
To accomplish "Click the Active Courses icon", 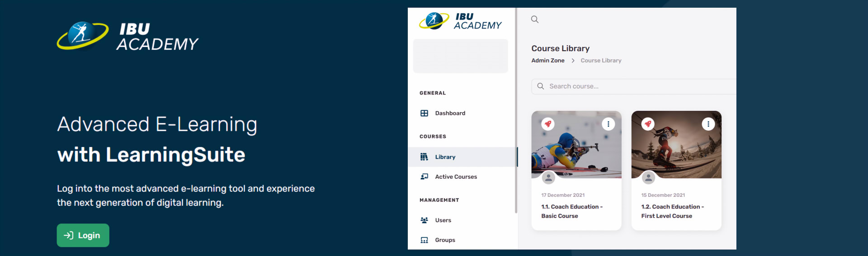I will (424, 177).
